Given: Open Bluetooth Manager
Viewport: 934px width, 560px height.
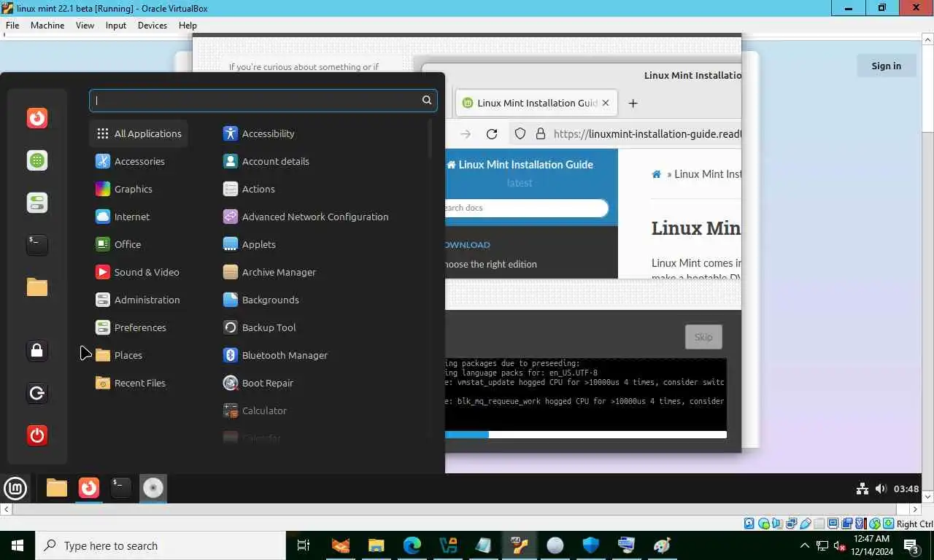Looking at the screenshot, I should coord(275,355).
